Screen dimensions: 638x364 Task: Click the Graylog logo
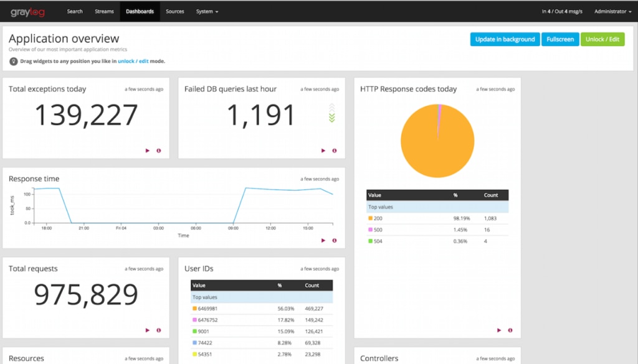coord(27,12)
